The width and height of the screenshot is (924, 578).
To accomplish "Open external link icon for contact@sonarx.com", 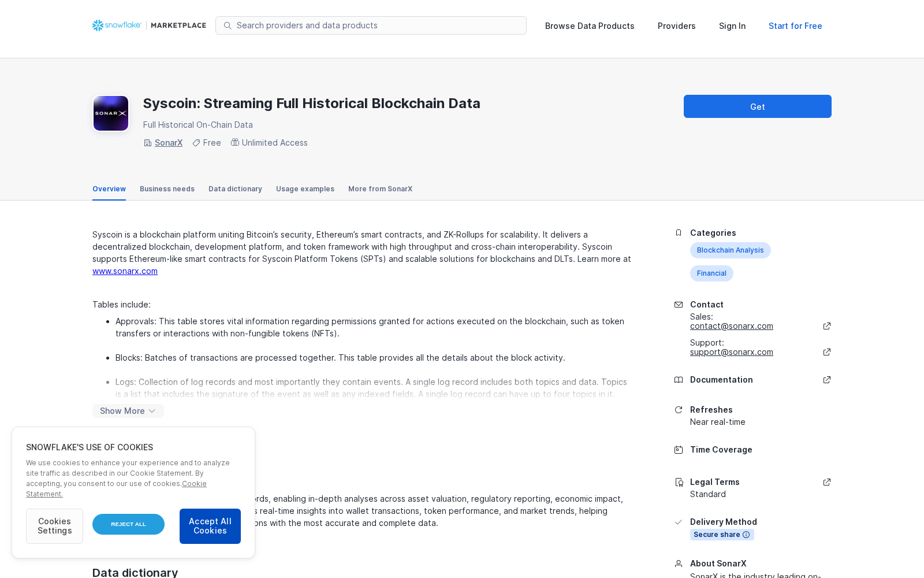I will pos(827,326).
